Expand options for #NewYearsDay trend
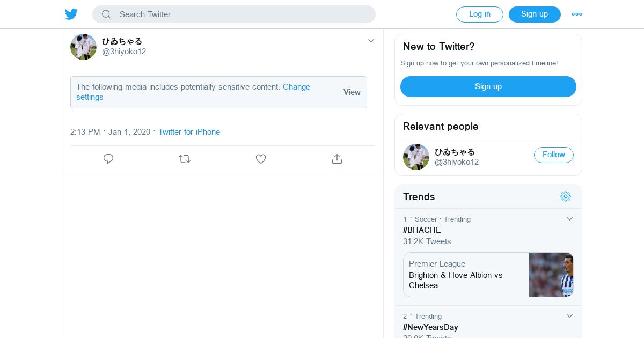 pyautogui.click(x=570, y=316)
